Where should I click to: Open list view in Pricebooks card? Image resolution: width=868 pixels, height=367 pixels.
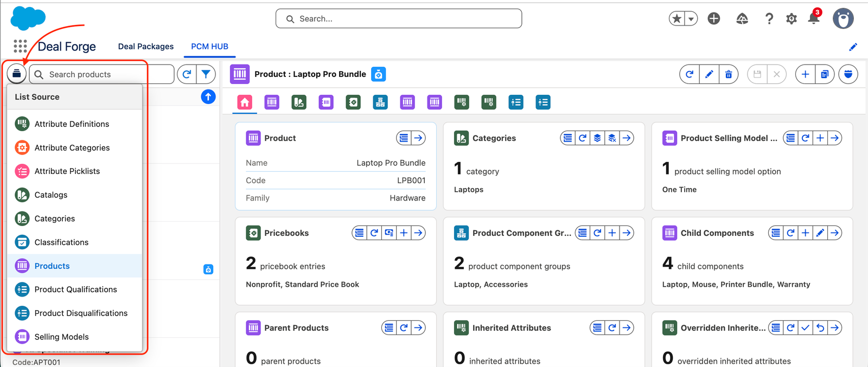360,233
